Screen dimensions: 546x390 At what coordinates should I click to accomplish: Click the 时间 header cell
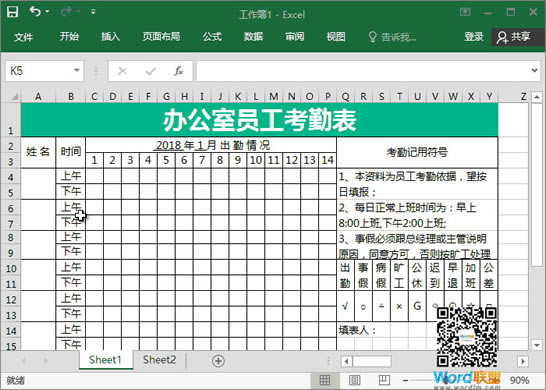(71, 152)
